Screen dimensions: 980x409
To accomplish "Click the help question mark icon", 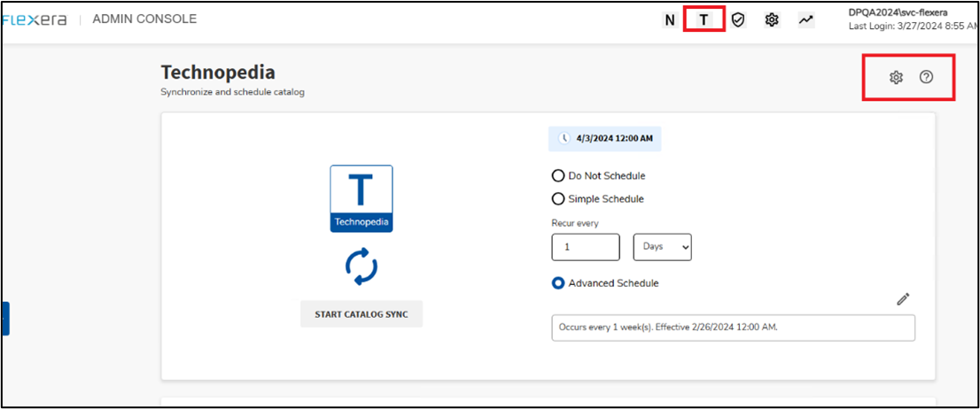I will pyautogui.click(x=926, y=78).
